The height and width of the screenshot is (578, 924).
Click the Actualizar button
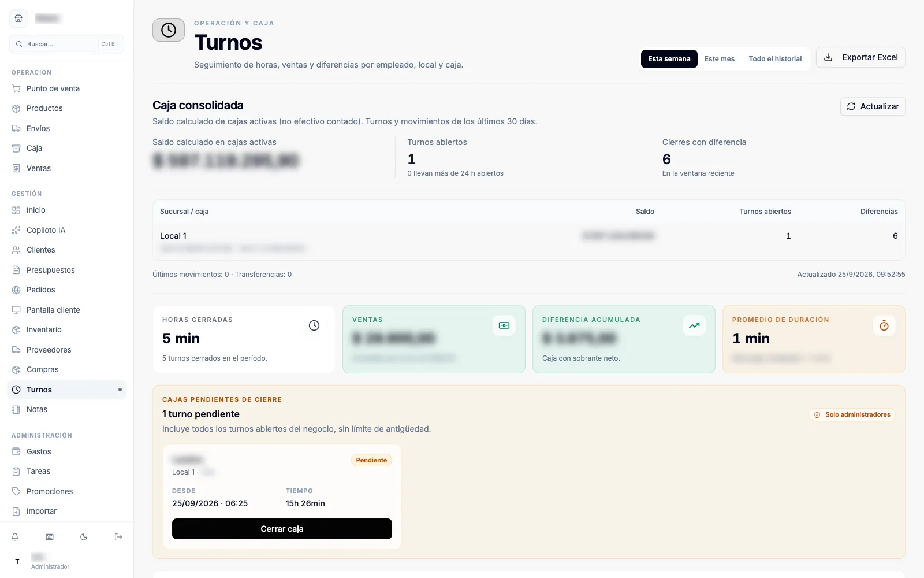(873, 106)
